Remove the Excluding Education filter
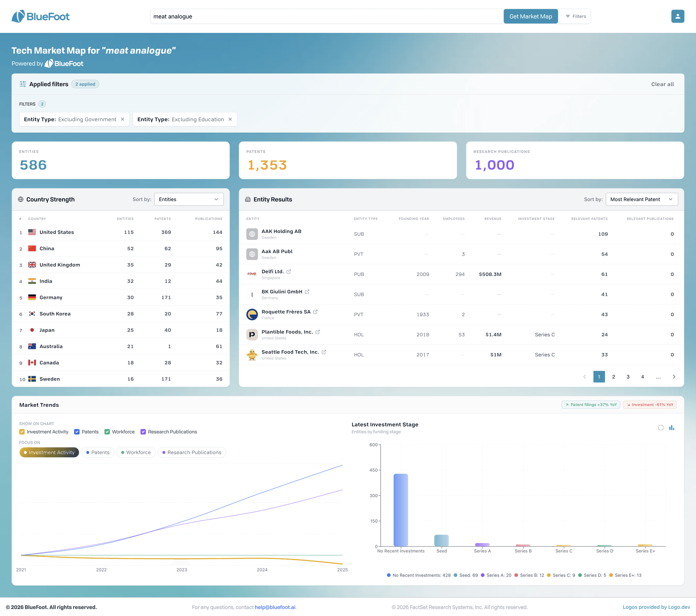 tap(230, 119)
